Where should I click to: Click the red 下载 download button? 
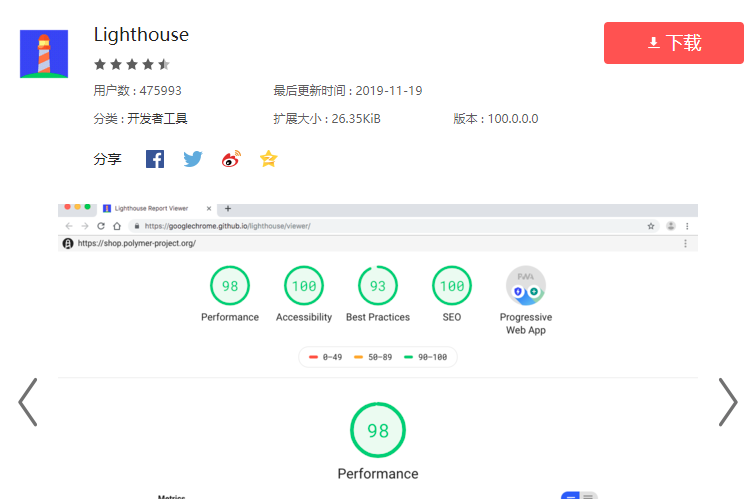[x=673, y=43]
